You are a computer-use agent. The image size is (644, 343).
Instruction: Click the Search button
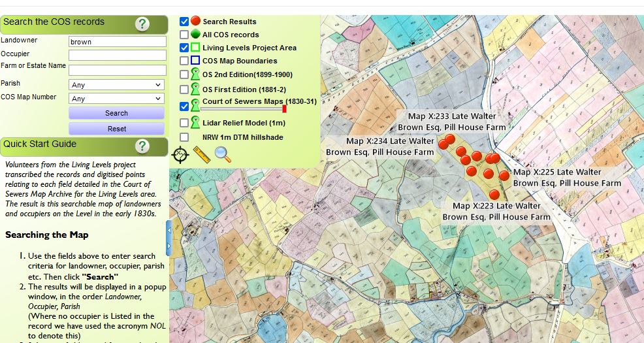point(116,113)
